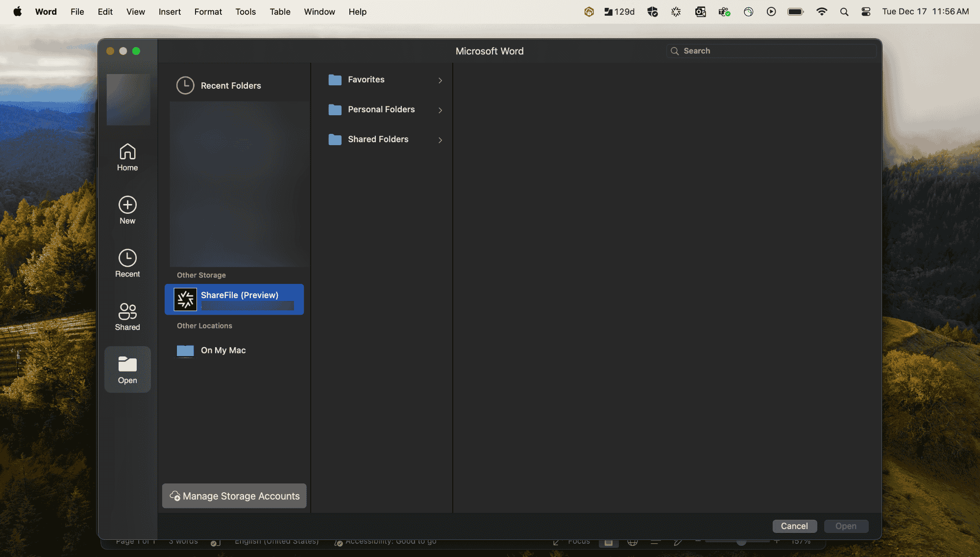
Task: Open the Format menu
Action: point(208,12)
